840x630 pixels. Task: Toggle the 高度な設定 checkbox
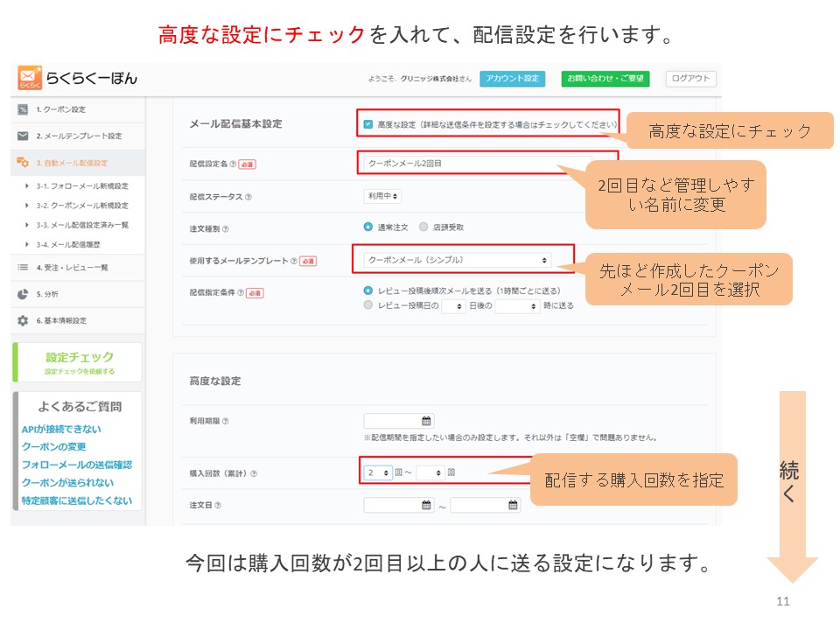[x=368, y=124]
